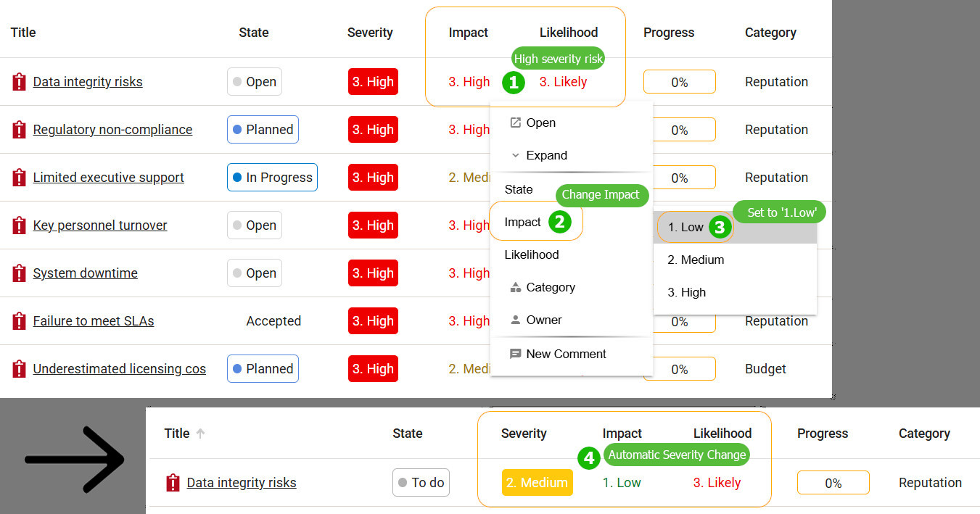Click the risk icon beside Data integrity risks
Image resolution: width=980 pixels, height=514 pixels.
[x=20, y=82]
